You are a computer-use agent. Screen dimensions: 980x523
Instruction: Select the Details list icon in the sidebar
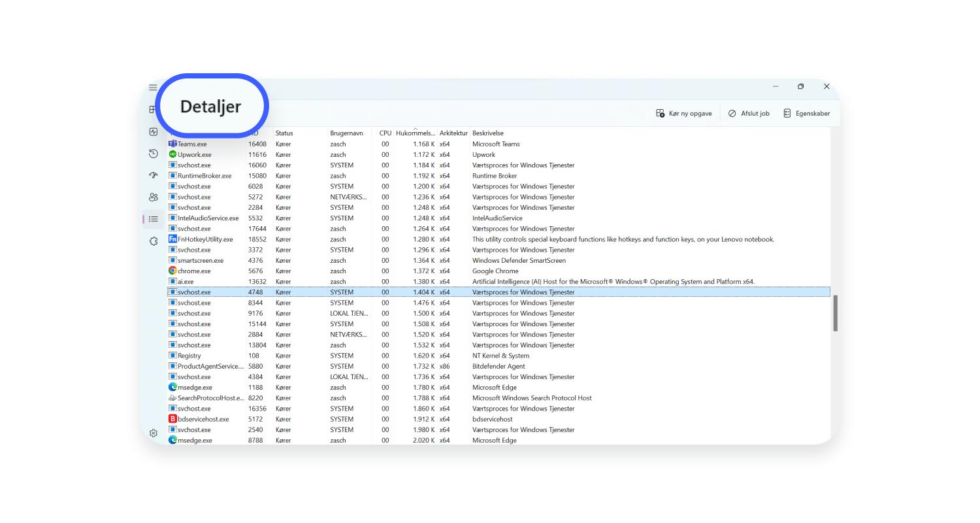point(154,219)
